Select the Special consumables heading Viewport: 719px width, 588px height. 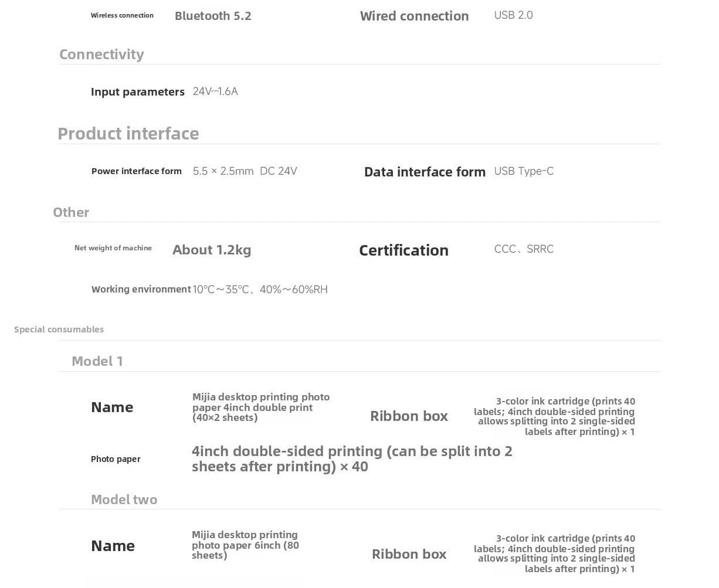point(59,329)
